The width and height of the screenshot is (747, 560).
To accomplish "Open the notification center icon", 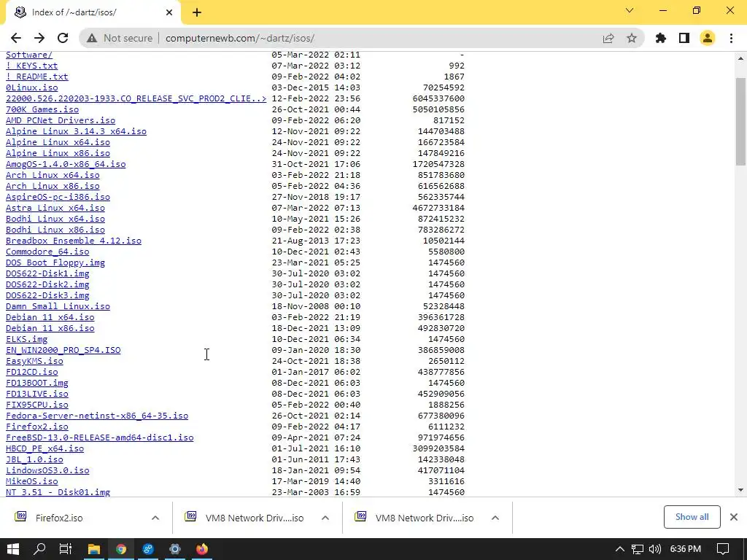I will [x=723, y=549].
